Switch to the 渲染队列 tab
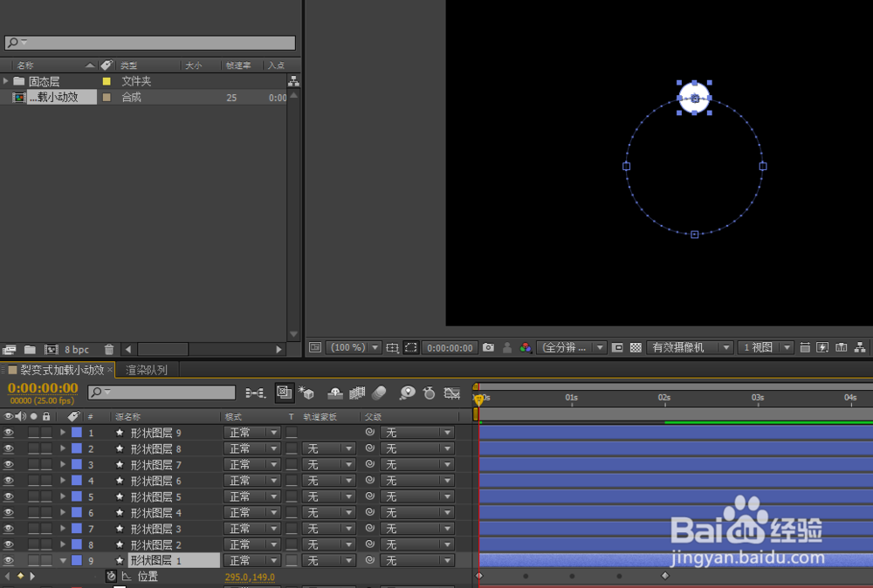 coord(147,370)
